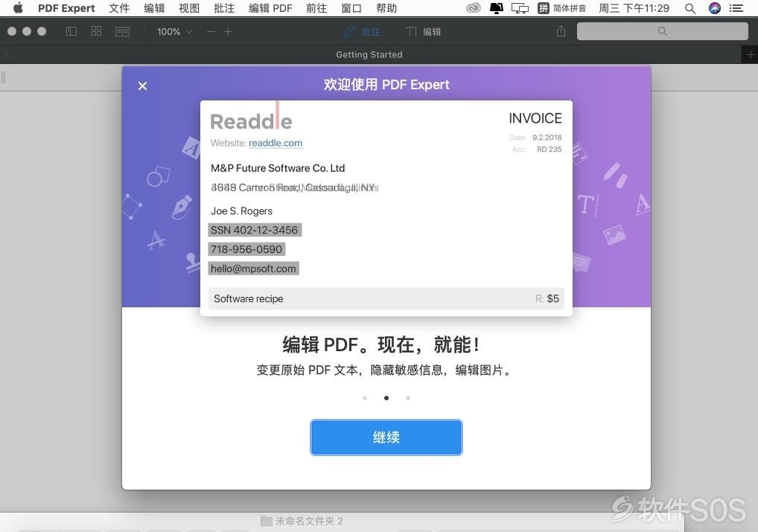Viewport: 758px width, 532px height.
Task: Click the Readdle logo text
Action: tap(252, 122)
